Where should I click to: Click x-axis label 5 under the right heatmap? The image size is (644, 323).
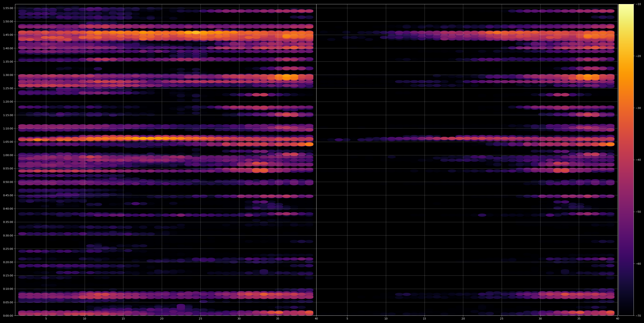point(347,319)
